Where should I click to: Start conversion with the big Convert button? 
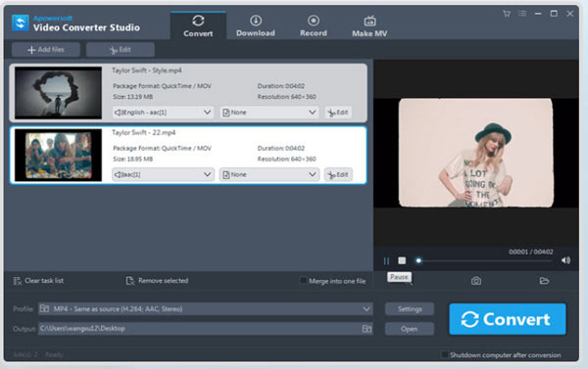click(508, 319)
